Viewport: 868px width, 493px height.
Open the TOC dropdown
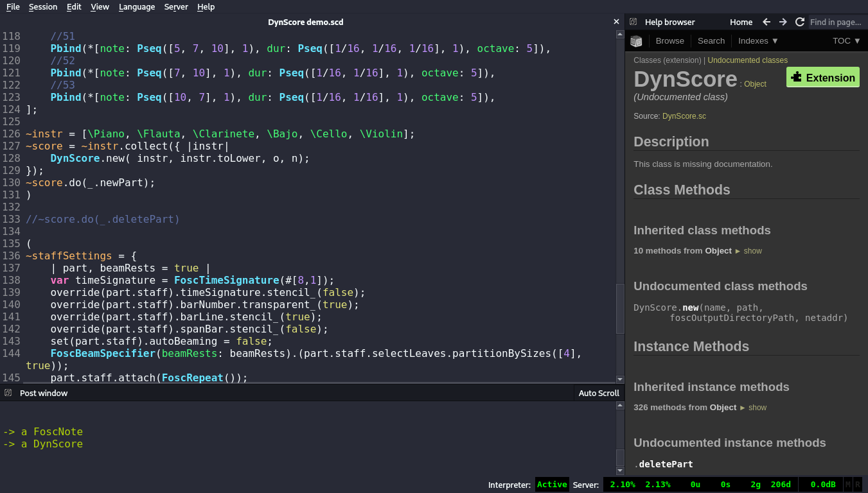click(846, 40)
